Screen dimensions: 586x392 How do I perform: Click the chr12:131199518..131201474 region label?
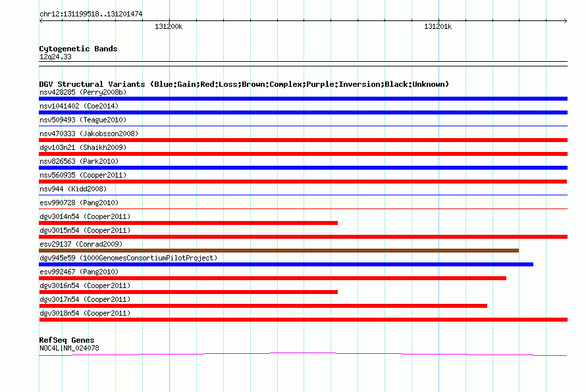point(91,14)
